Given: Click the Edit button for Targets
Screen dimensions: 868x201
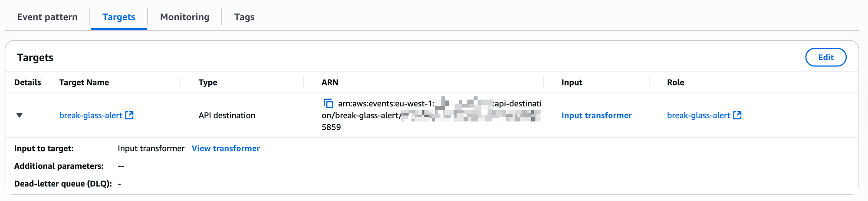Looking at the screenshot, I should pos(825,57).
